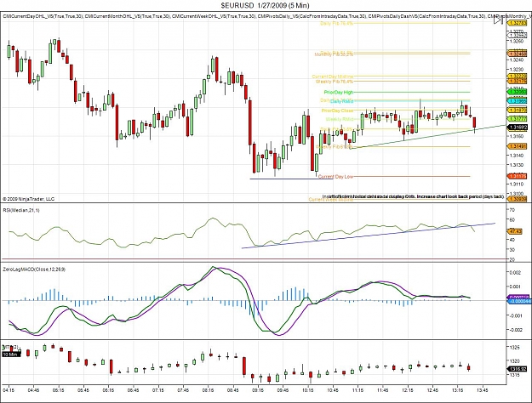532x403 pixels.
Task: Click the 1.3140 price axis label
Action: coord(517,156)
